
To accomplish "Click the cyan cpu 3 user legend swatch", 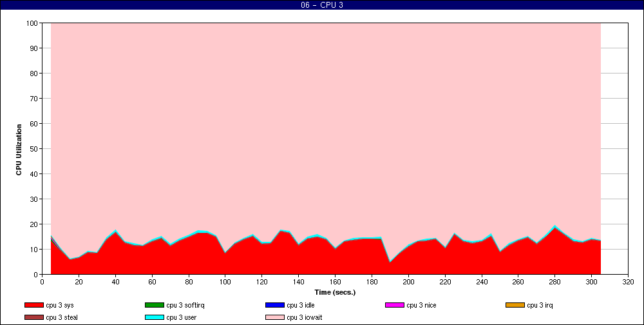I will click(155, 318).
